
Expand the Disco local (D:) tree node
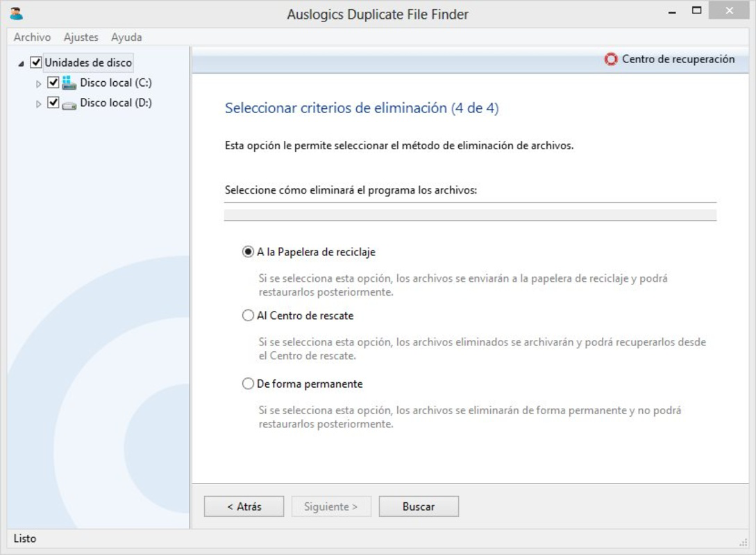[x=39, y=104]
